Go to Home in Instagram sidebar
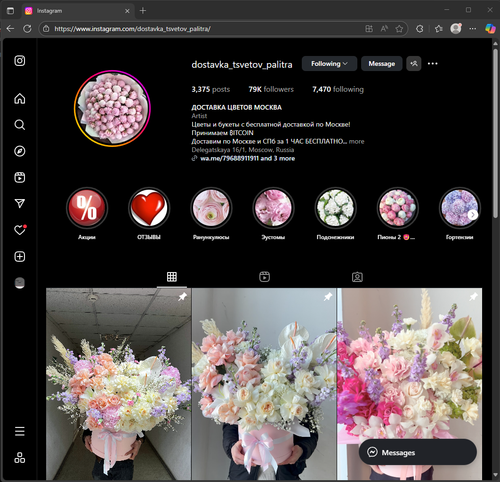This screenshot has height=482, width=500. point(20,99)
